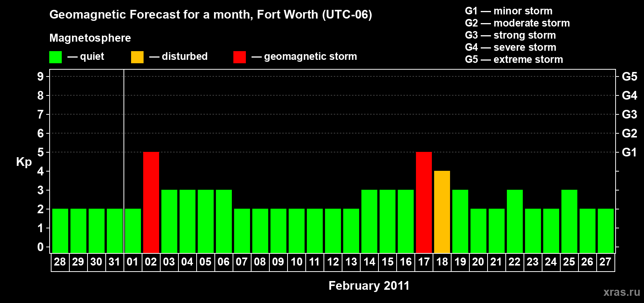Image resolution: width=644 pixels, height=303 pixels.
Task: Click the G3 label on right axis
Action: tap(629, 114)
